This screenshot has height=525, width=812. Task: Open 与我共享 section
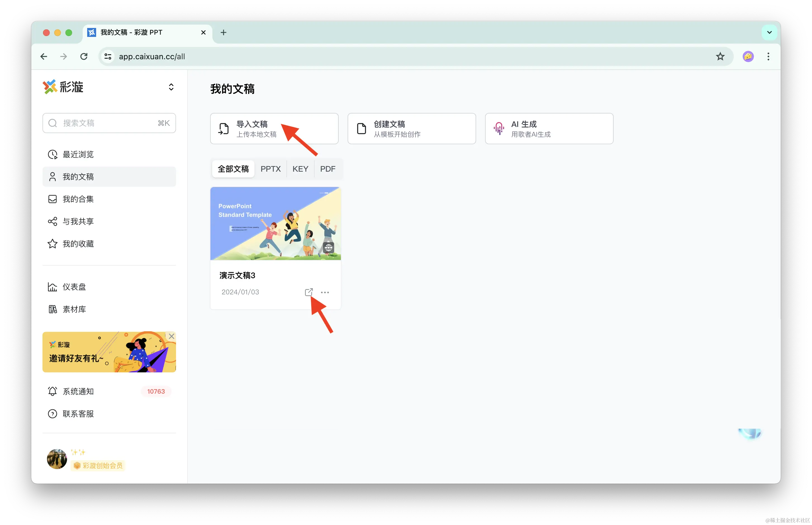pos(78,221)
